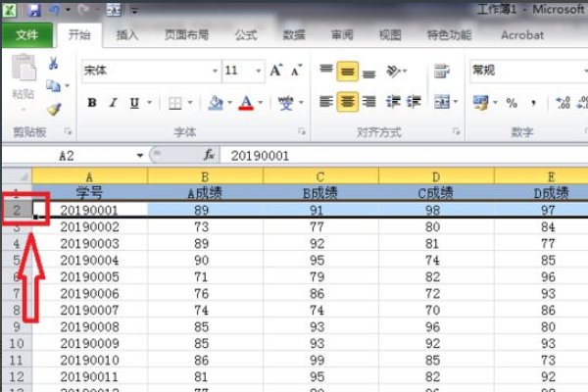588x392 pixels.
Task: Toggle Center horizontal alignment
Action: click(347, 102)
